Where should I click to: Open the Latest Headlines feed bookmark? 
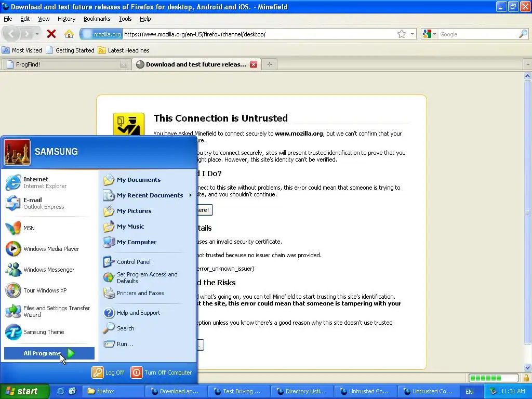pyautogui.click(x=124, y=50)
